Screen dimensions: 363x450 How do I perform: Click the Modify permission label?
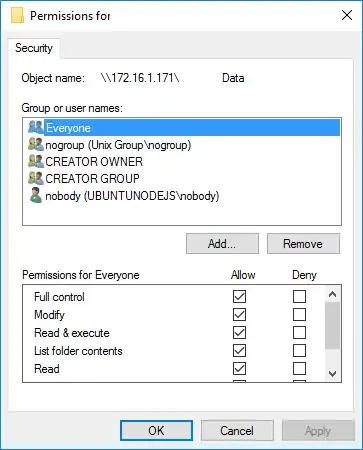[x=49, y=315]
